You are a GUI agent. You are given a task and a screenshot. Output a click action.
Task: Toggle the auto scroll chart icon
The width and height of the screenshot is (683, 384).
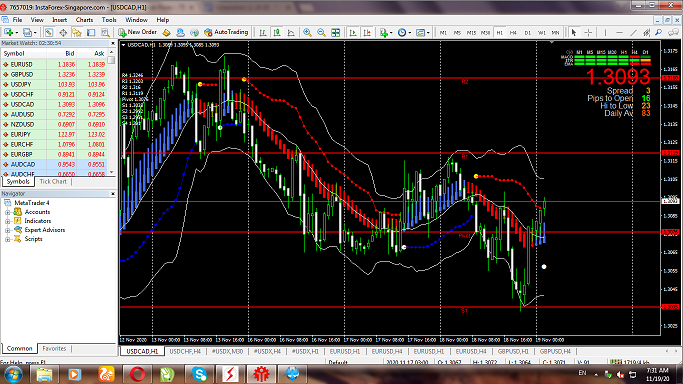[x=353, y=32]
